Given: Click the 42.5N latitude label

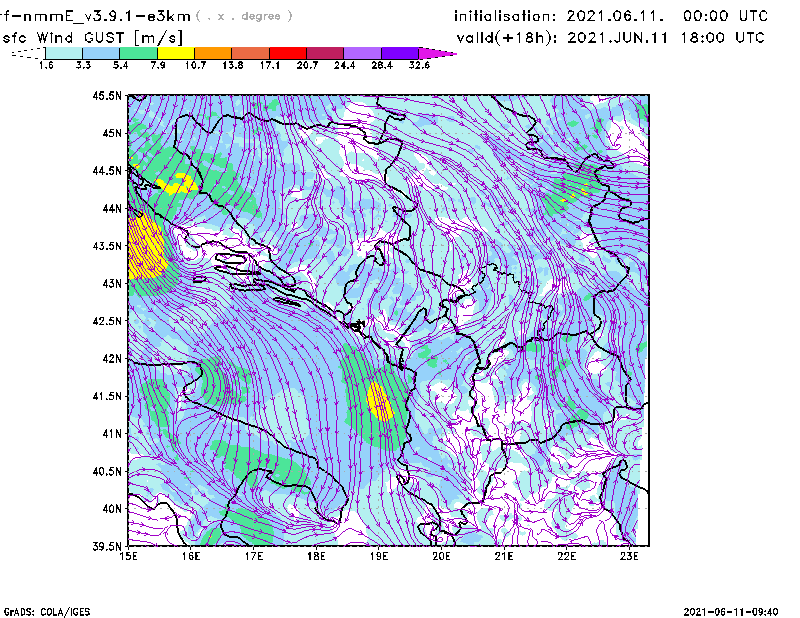Looking at the screenshot, I should pyautogui.click(x=107, y=321).
